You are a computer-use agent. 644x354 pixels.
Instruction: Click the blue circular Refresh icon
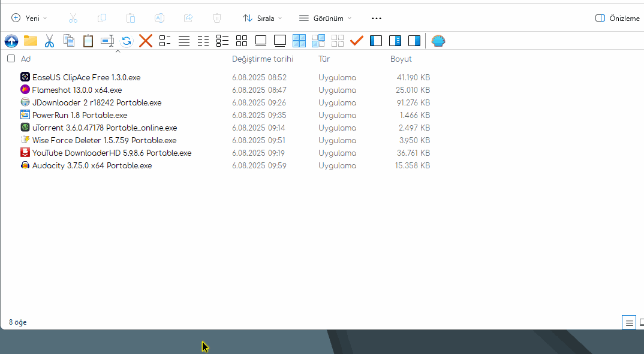[127, 41]
